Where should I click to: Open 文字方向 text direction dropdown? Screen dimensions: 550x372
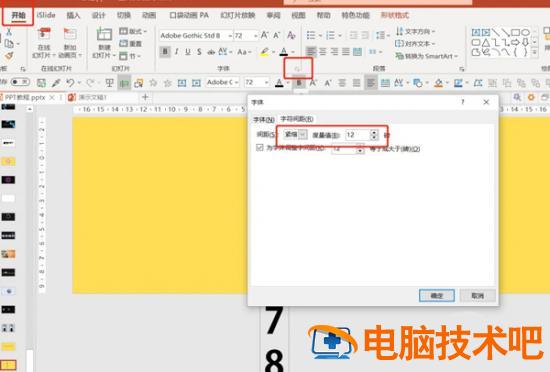(415, 31)
